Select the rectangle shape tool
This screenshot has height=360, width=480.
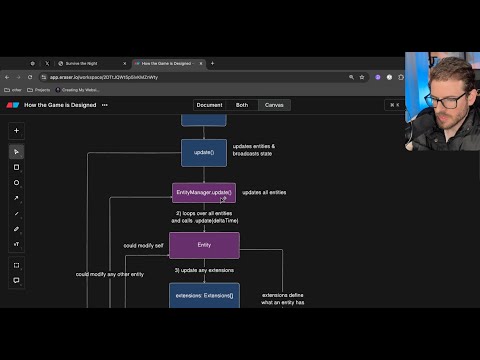point(16,167)
